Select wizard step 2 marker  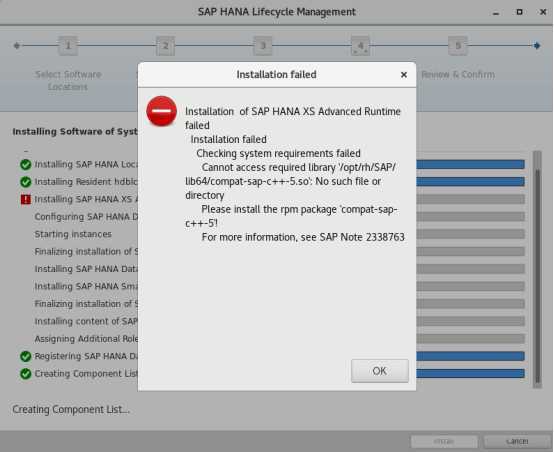[x=165, y=46]
